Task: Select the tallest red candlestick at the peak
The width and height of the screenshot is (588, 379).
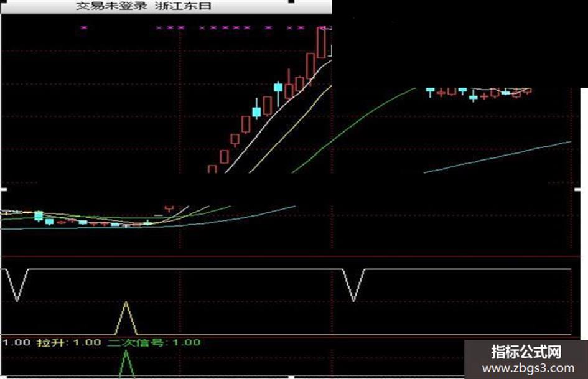Action: tap(321, 42)
